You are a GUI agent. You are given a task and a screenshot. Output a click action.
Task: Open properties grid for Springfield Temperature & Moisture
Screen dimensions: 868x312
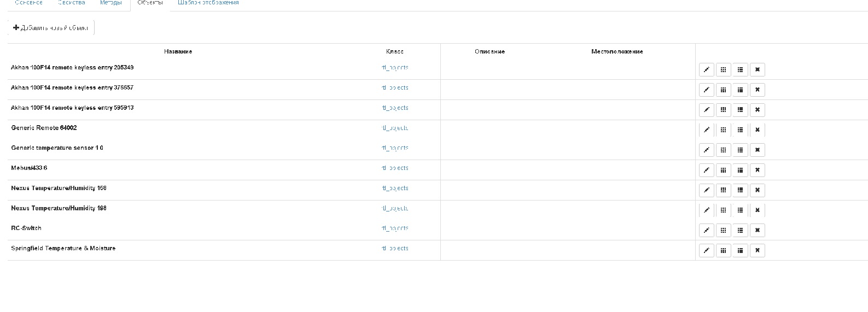point(724,251)
